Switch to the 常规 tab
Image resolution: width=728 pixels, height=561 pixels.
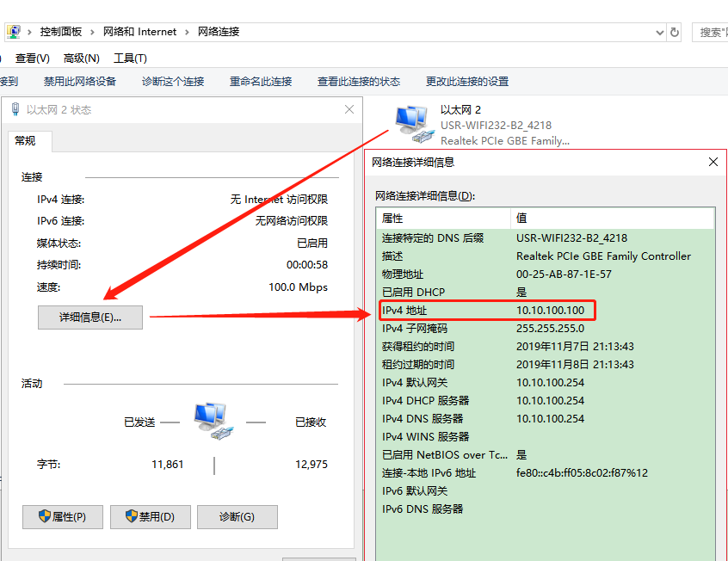click(26, 141)
